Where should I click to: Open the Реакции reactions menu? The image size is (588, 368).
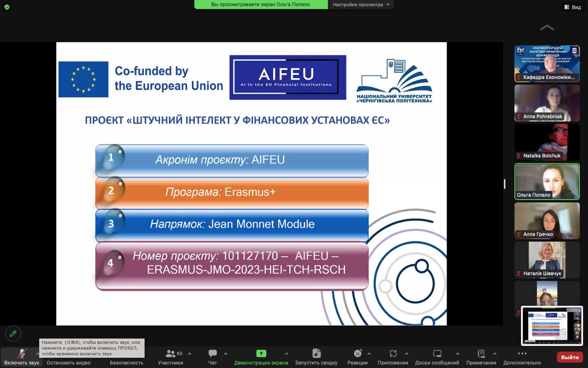click(357, 353)
